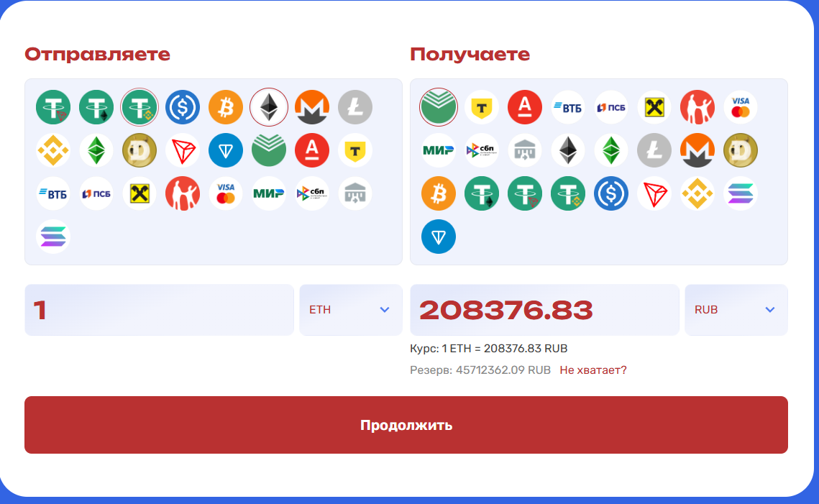Focus the receive amount field 208376.83
819x504 pixels.
[544, 310]
